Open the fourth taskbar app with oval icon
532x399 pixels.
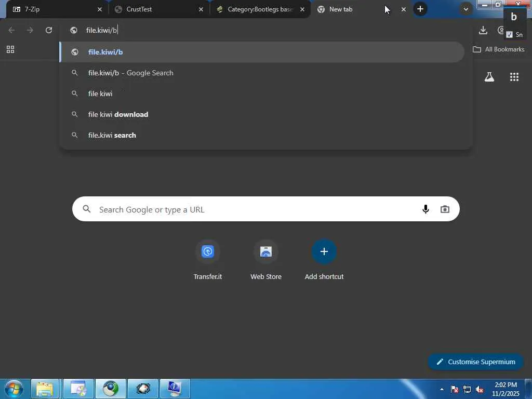(143, 389)
